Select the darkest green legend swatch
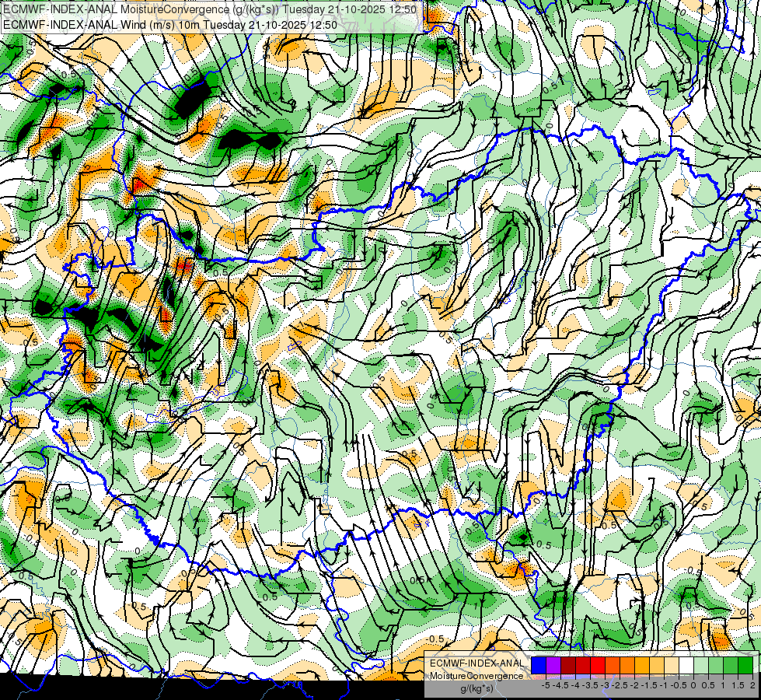This screenshot has height=700, width=761. click(745, 666)
